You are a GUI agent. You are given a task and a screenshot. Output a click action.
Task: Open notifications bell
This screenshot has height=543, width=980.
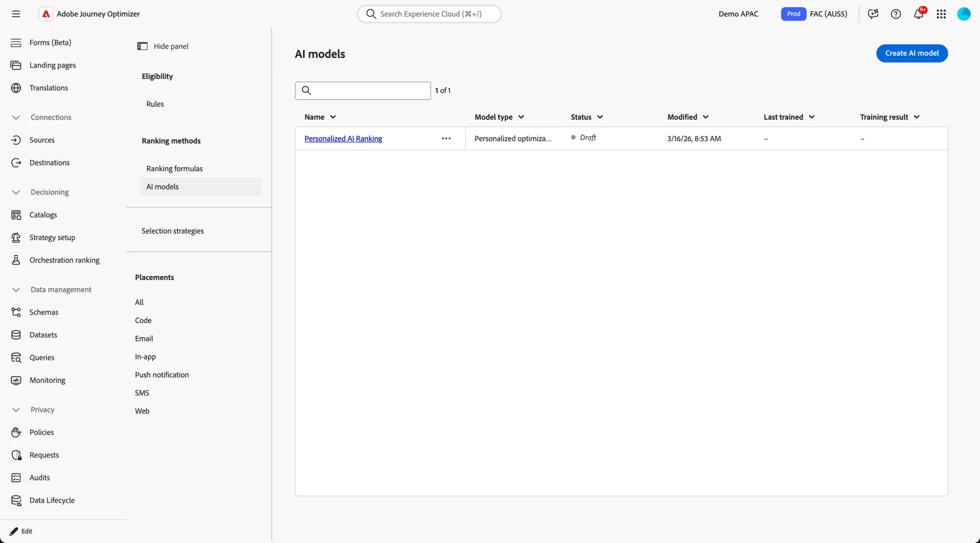click(x=919, y=14)
